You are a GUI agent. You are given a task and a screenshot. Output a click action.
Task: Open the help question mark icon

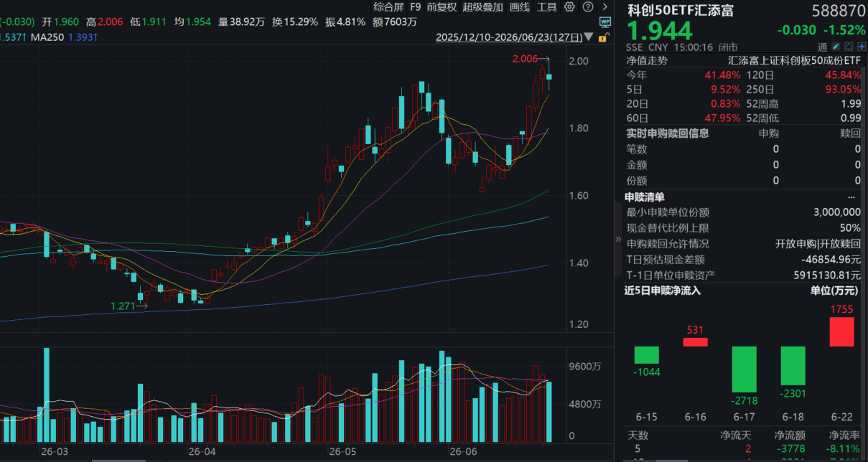[x=587, y=6]
